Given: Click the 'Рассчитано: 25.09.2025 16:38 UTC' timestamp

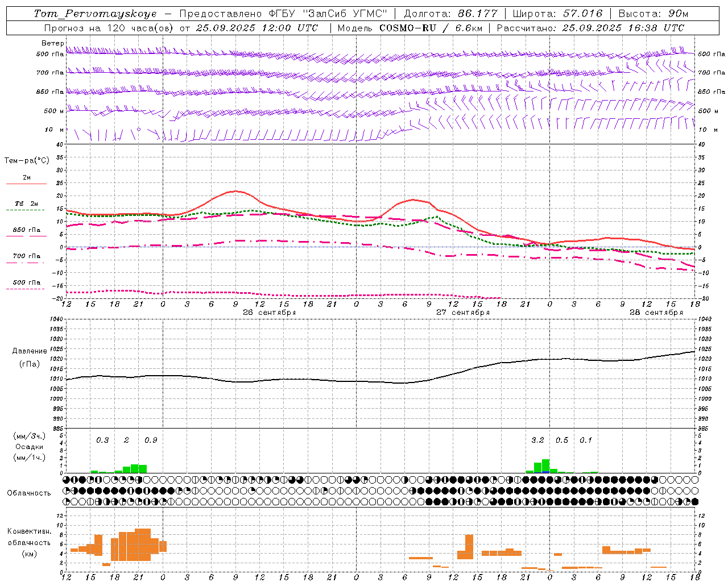Looking at the screenshot, I should (590, 28).
